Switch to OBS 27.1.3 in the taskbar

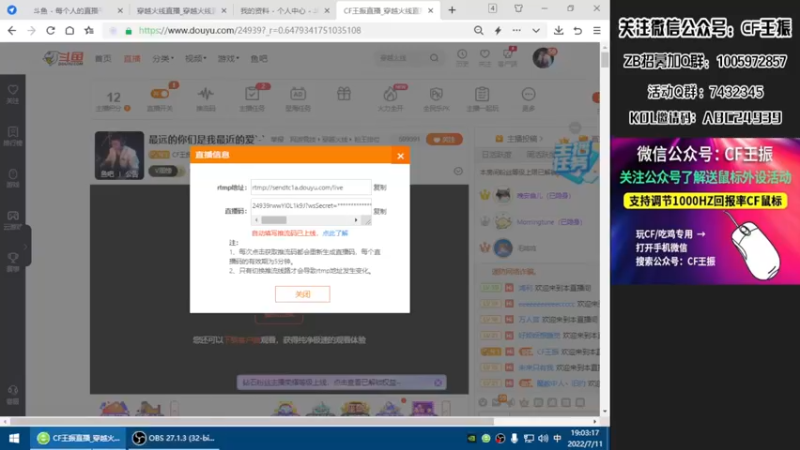click(x=173, y=438)
